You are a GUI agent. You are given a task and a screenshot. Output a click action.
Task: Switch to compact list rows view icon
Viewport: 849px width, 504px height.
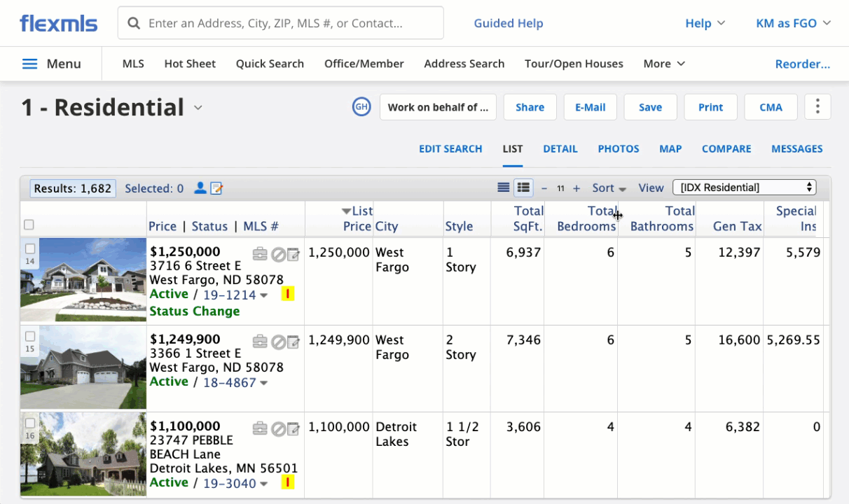tap(503, 188)
